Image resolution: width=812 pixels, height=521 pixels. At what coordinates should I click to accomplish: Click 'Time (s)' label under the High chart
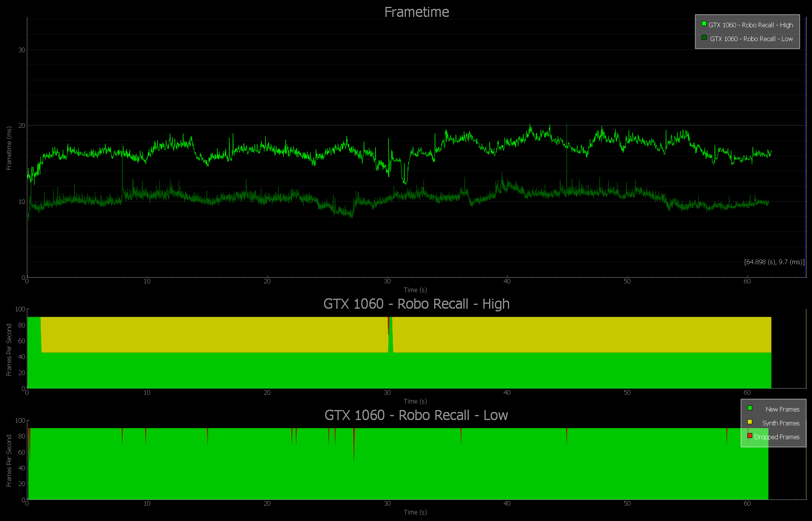(415, 401)
